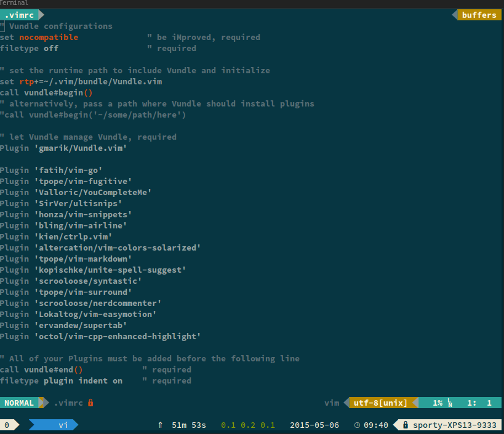This screenshot has width=504, height=434.
Task: Click the NORMAL mode indicator
Action: 19,403
